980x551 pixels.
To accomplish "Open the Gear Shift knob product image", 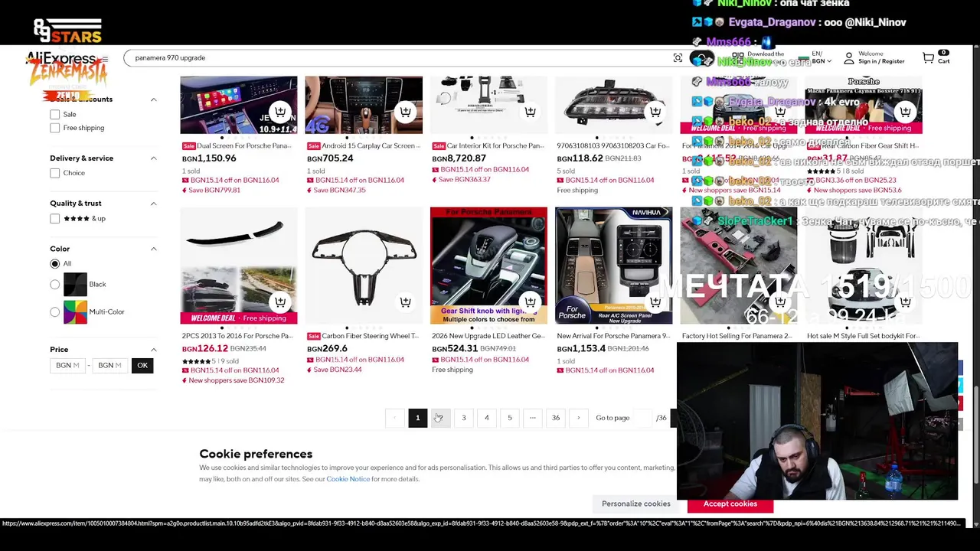I will pos(488,266).
